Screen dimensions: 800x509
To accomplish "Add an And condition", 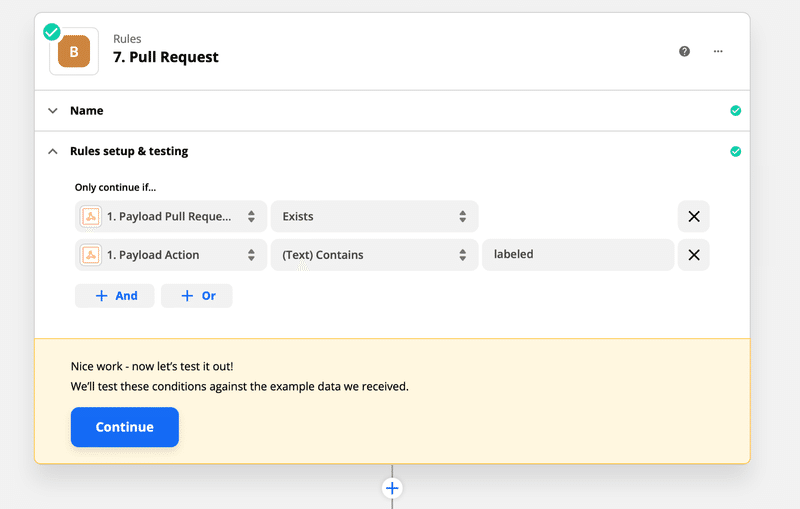I will (115, 296).
